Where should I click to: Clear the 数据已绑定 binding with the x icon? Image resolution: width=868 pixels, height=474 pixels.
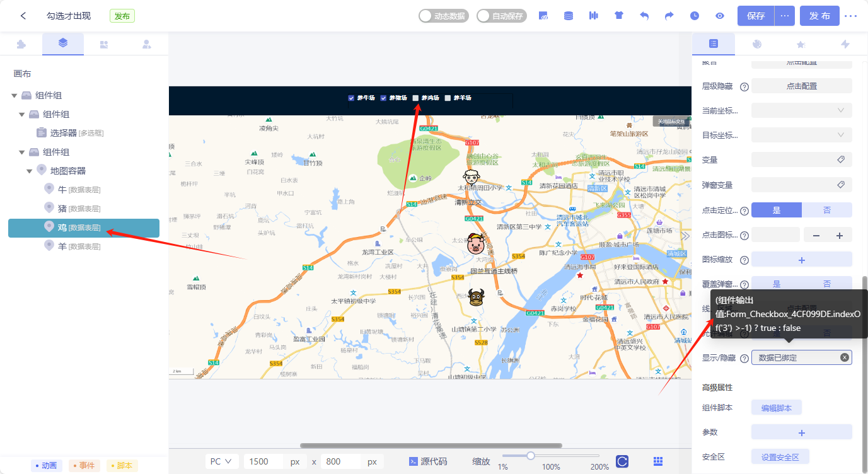[845, 357]
